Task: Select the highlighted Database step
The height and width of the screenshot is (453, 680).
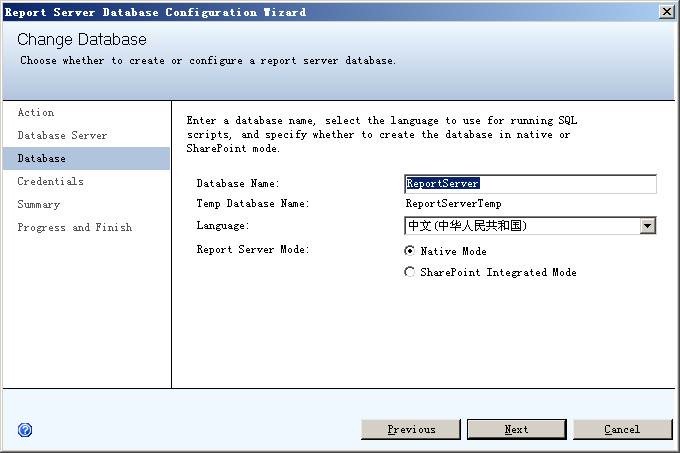Action: tap(42, 159)
